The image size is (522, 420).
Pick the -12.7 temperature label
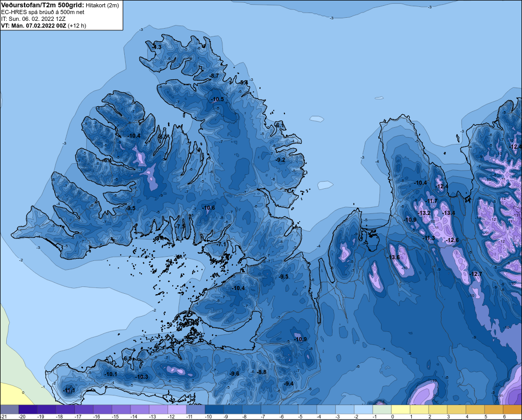pos(476,274)
